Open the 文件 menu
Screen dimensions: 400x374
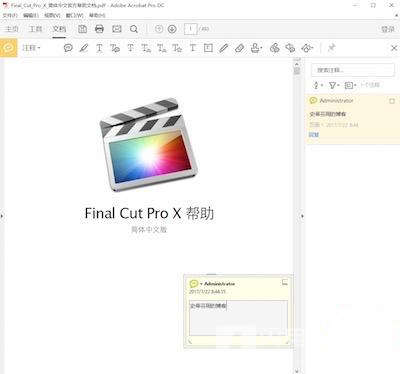click(10, 15)
